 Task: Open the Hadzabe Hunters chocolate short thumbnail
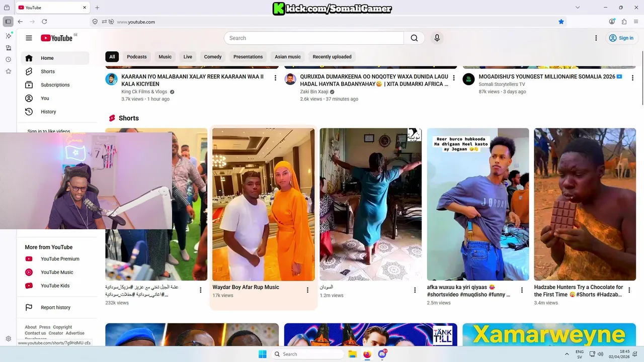(585, 204)
